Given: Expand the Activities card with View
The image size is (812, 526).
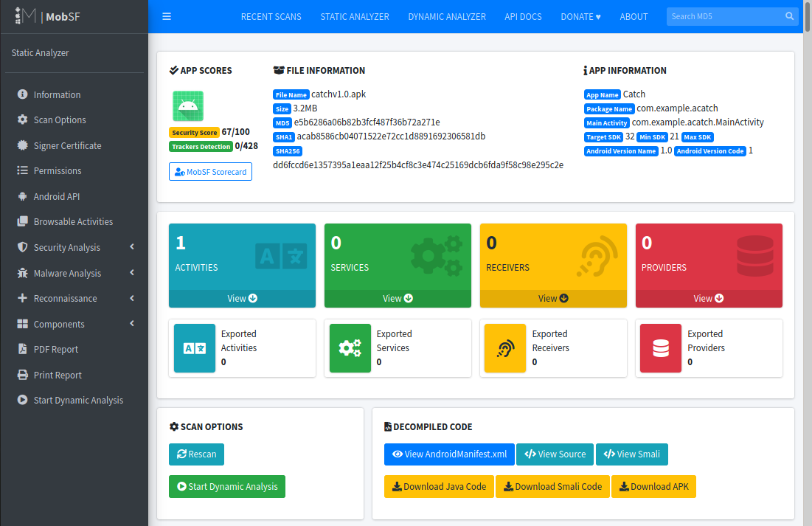Looking at the screenshot, I should tap(243, 299).
